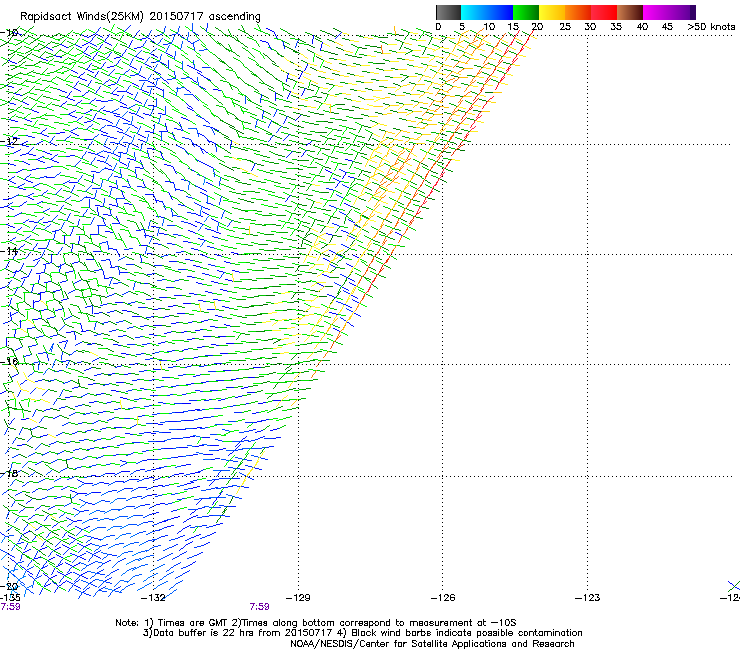Image resolution: width=740 pixels, height=650 pixels.
Task: Click the brown 35-40 knots legend segment
Action: pos(630,12)
